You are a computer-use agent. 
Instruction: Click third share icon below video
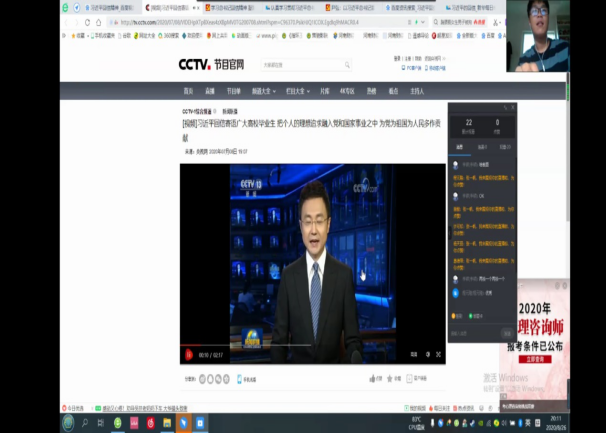click(x=218, y=379)
